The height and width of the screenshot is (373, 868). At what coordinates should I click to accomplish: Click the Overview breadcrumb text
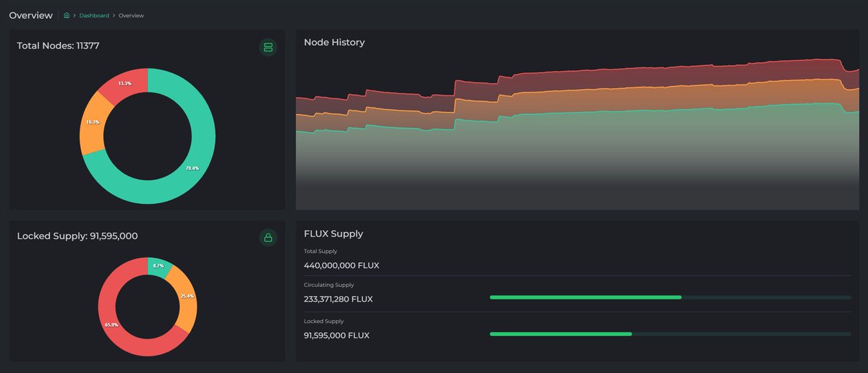132,15
